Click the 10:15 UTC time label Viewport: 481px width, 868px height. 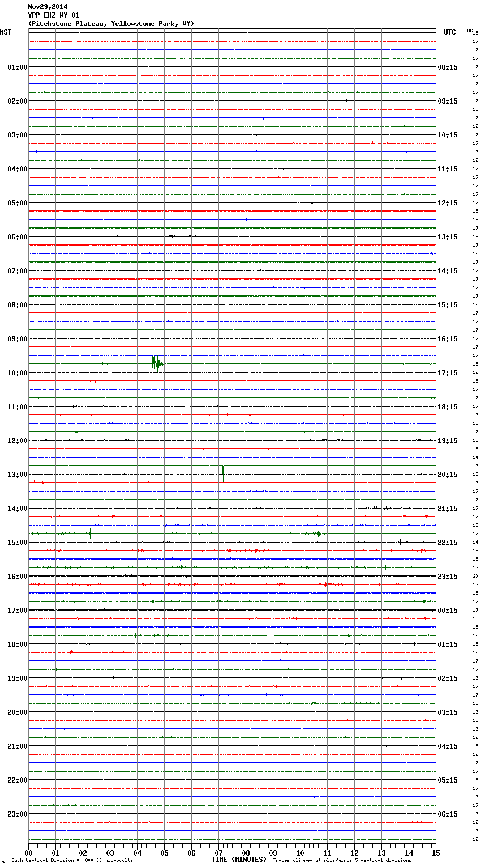tap(448, 135)
